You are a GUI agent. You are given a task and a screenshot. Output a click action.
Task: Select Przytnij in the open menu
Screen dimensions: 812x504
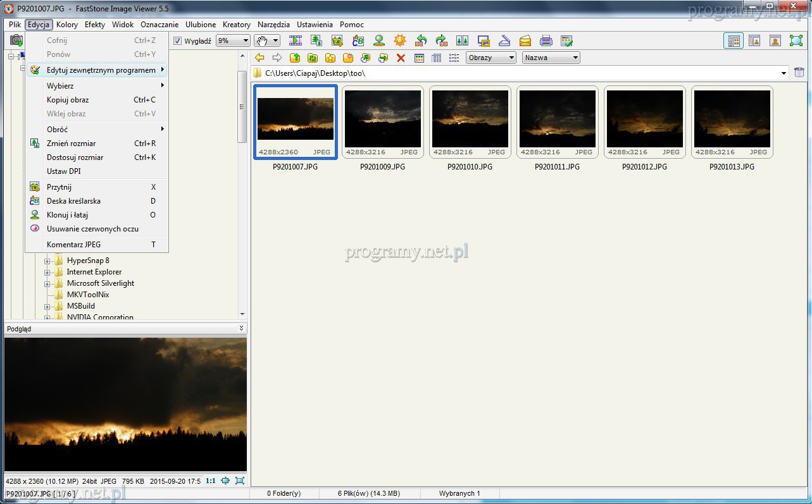[59, 187]
